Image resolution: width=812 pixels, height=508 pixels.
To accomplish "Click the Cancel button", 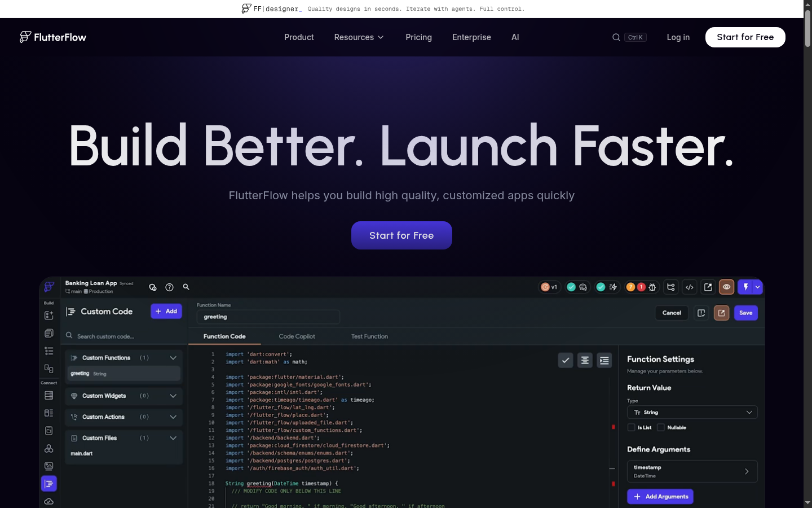I will coord(672,313).
